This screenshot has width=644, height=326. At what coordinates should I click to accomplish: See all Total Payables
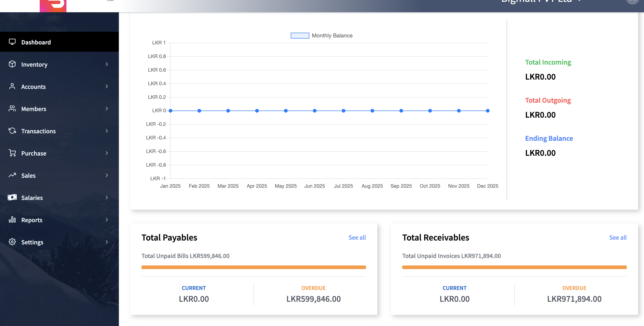coord(357,238)
